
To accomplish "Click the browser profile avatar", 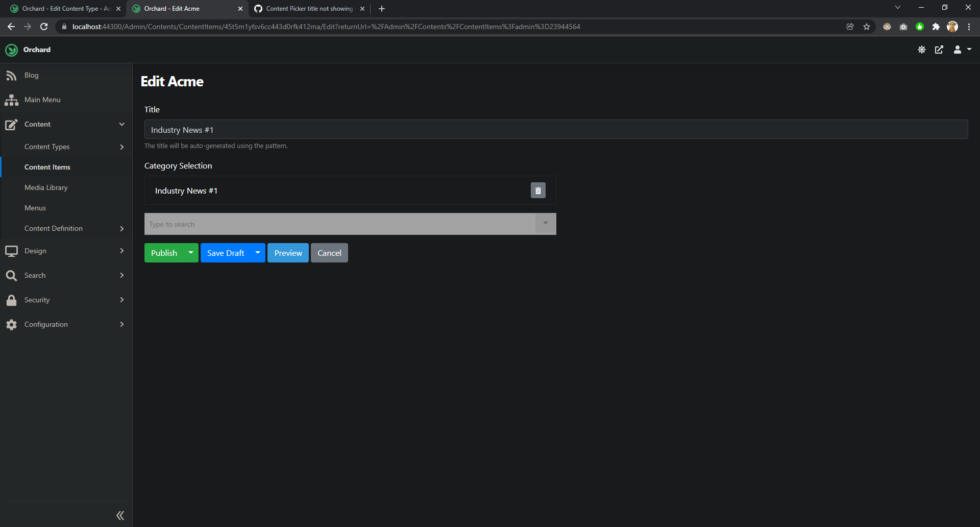I will point(952,27).
